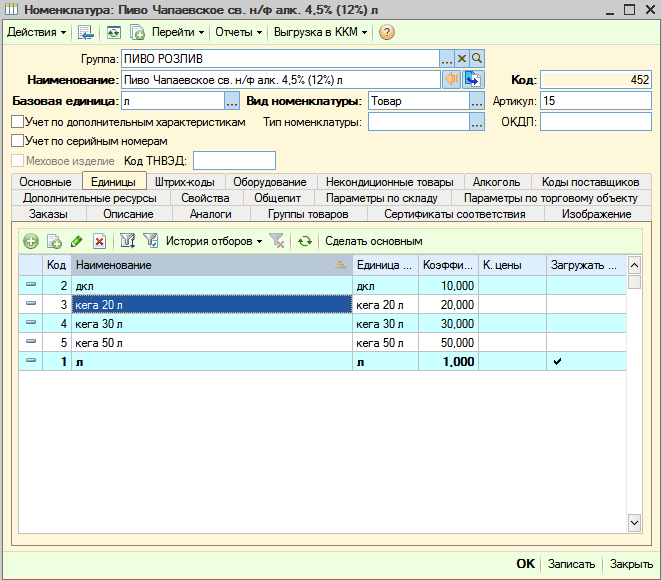This screenshot has height=580, width=662.
Task: Click the find-in-list icon after Действия
Action: [x=86, y=32]
